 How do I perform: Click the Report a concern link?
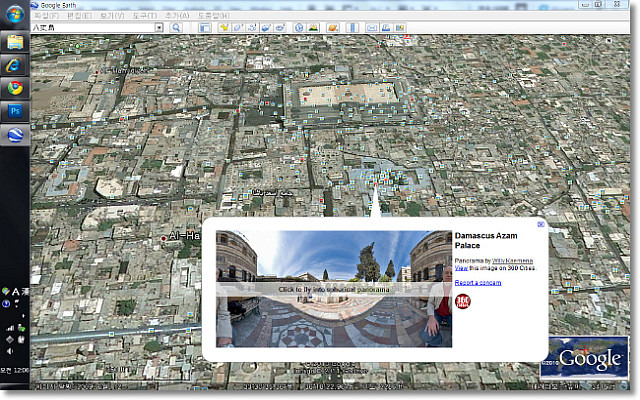(x=478, y=282)
